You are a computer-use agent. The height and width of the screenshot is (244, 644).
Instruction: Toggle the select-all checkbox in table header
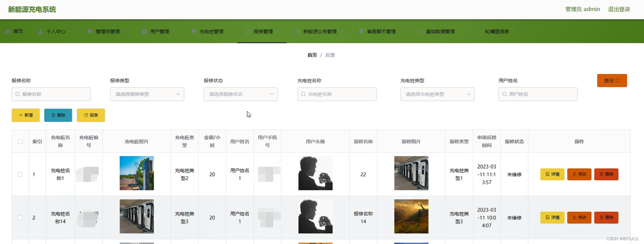(x=20, y=141)
